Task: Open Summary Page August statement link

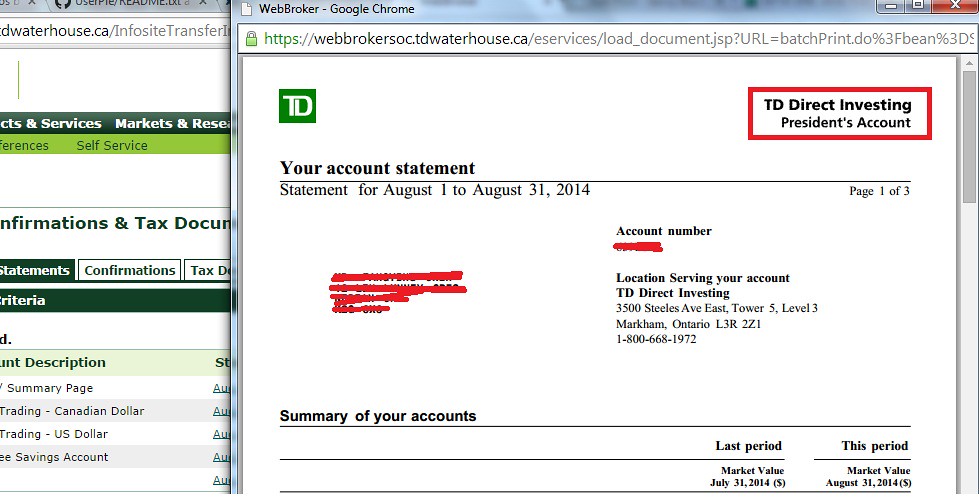Action: click(222, 388)
